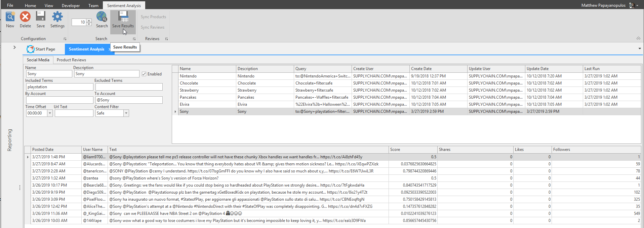Sort results by Posted Date column header
This screenshot has width=644, height=228.
point(56,150)
